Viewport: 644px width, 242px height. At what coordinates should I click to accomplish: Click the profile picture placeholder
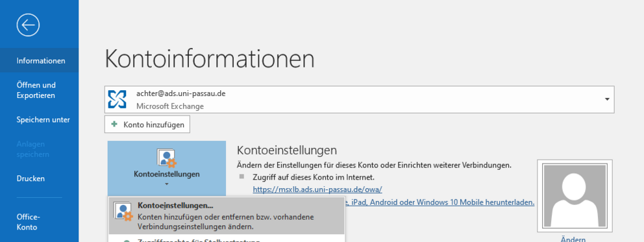point(574,197)
